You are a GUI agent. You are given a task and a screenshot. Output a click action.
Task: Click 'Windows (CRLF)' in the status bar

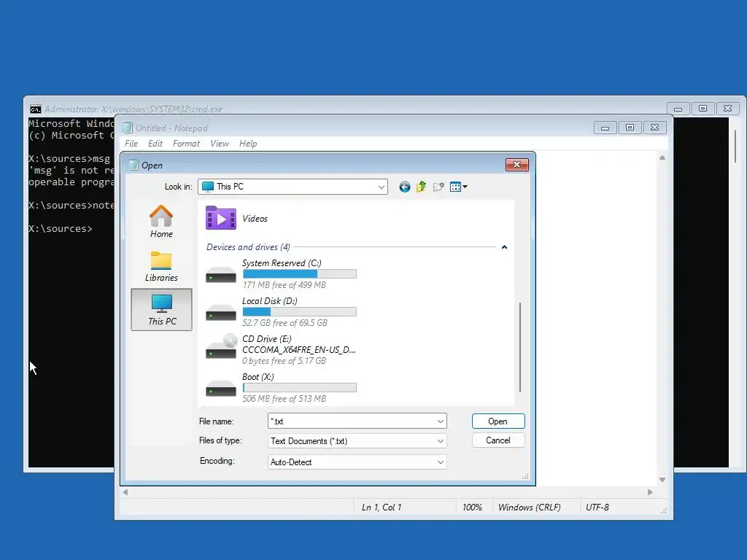point(530,507)
